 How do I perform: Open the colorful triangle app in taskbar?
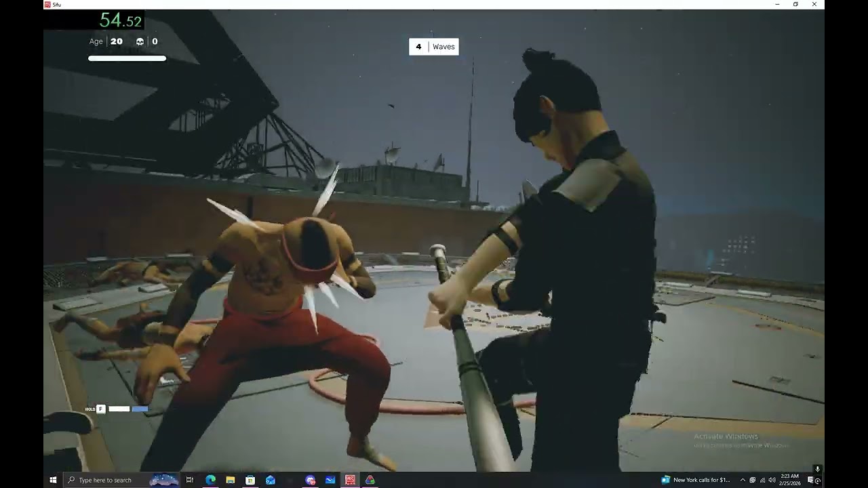(370, 480)
